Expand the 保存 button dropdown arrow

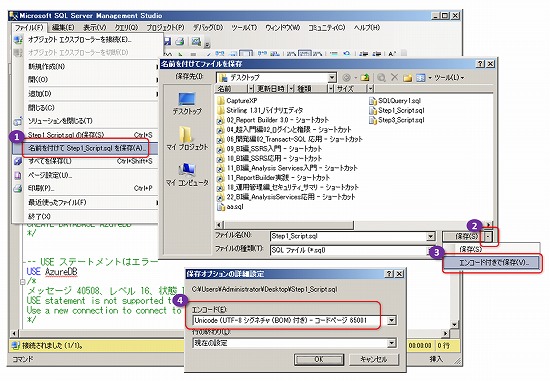[488, 237]
